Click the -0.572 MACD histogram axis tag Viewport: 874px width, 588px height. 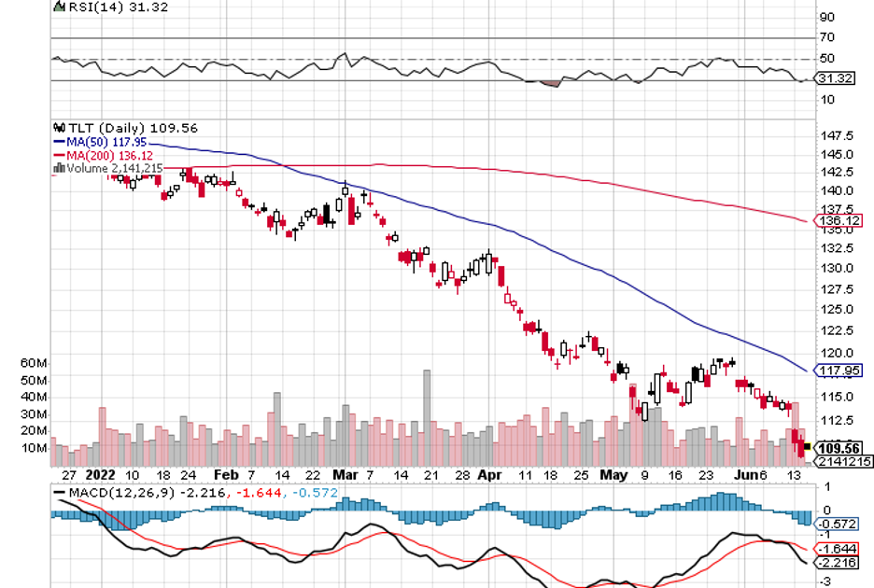(838, 524)
